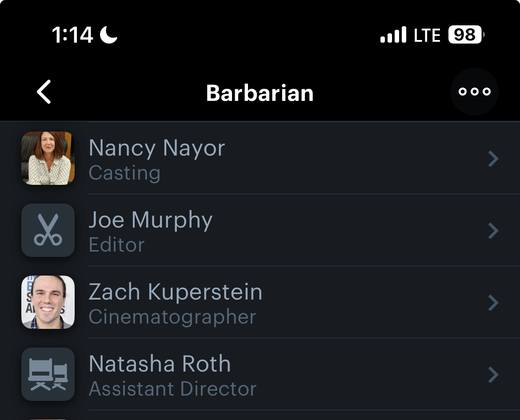Viewport: 520px width, 420px height.
Task: Expand chevron next to Zach Kuperstein
Action: click(x=493, y=303)
